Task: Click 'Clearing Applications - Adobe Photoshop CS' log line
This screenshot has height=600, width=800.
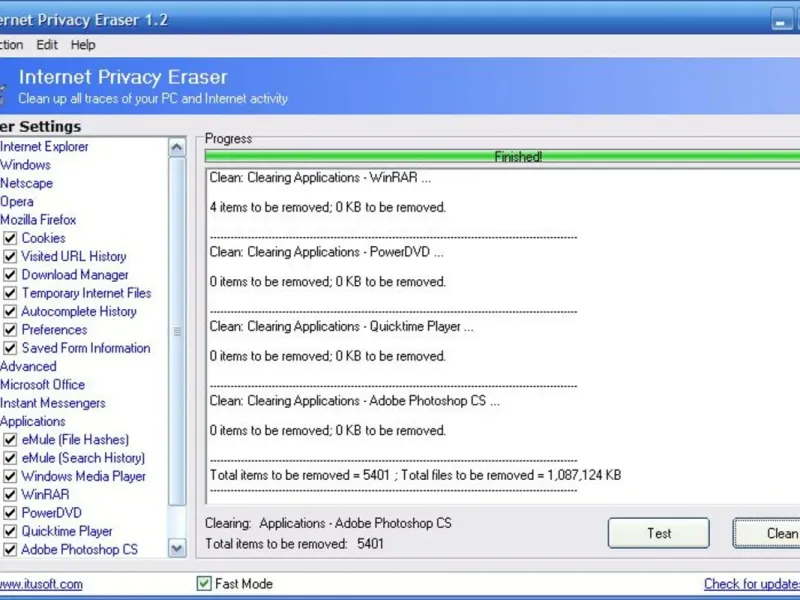Action: [x=355, y=401]
